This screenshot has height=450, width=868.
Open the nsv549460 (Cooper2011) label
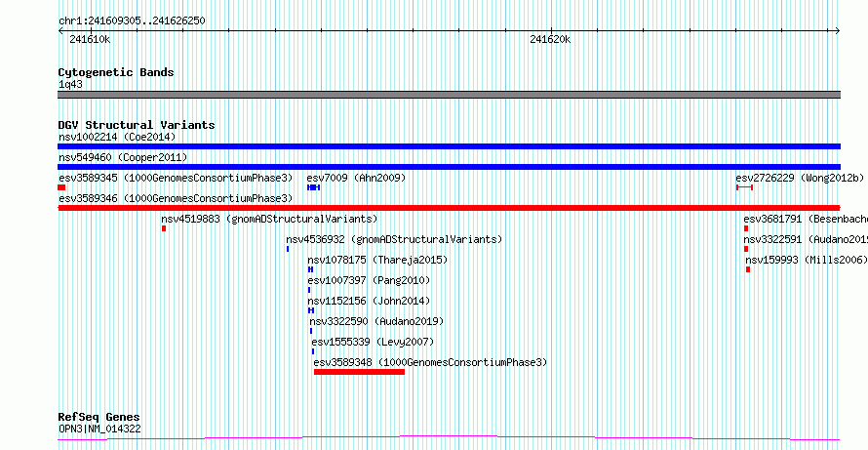click(123, 157)
